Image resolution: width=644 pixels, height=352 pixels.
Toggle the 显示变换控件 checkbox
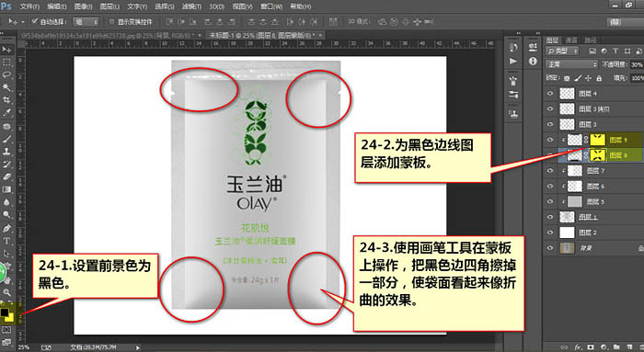tap(111, 21)
